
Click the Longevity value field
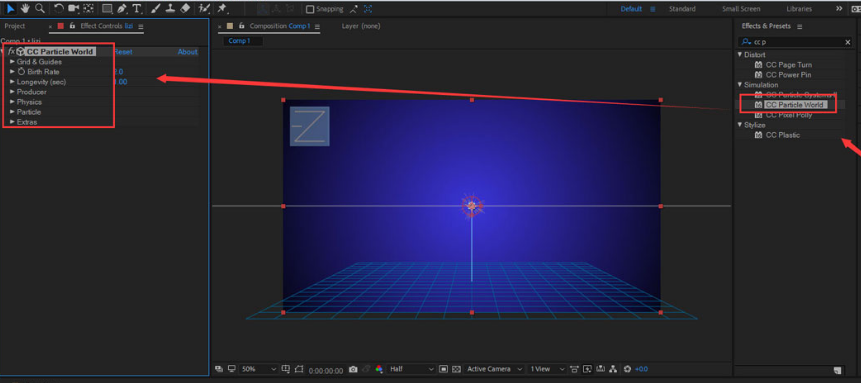pyautogui.click(x=120, y=82)
